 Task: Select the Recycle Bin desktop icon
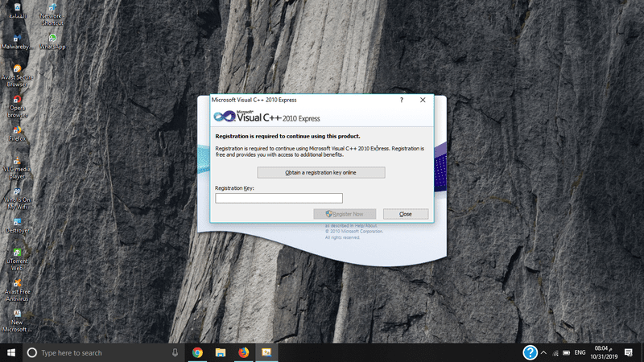[x=17, y=11]
